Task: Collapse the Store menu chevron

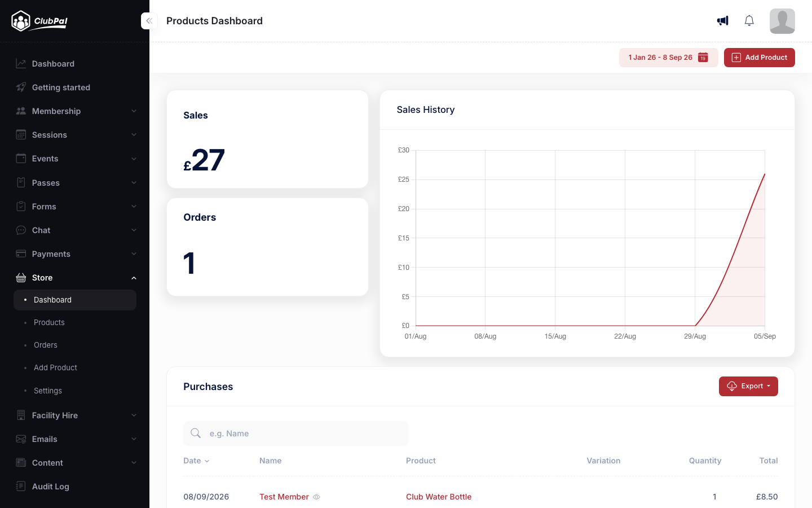Action: point(134,278)
